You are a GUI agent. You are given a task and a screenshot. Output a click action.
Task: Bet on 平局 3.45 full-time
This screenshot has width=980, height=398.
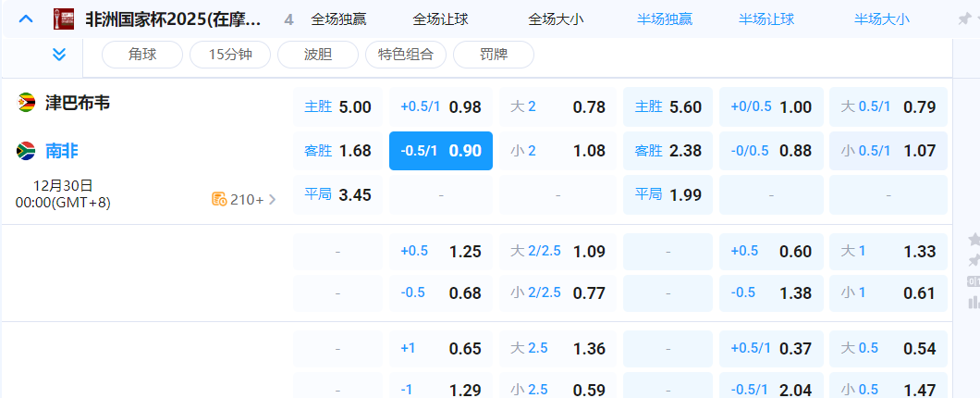click(337, 194)
